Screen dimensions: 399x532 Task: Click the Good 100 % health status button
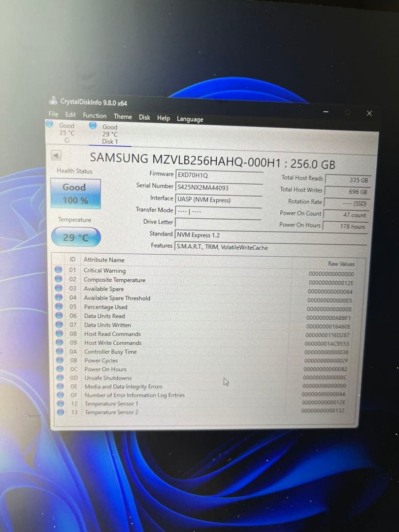coord(75,194)
